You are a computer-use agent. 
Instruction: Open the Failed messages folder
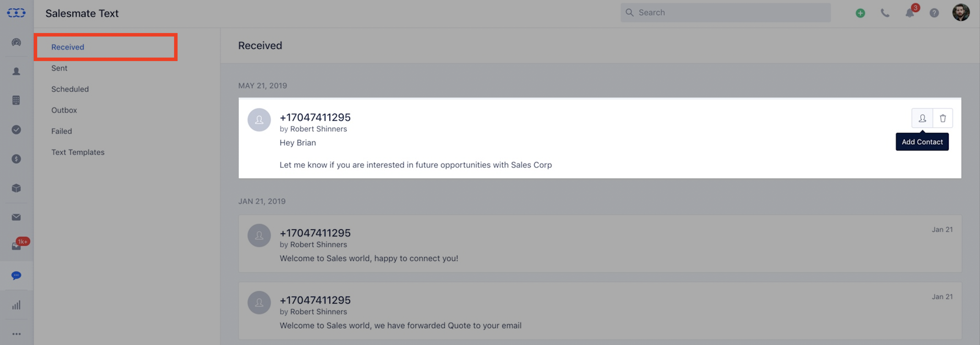pyautogui.click(x=62, y=131)
